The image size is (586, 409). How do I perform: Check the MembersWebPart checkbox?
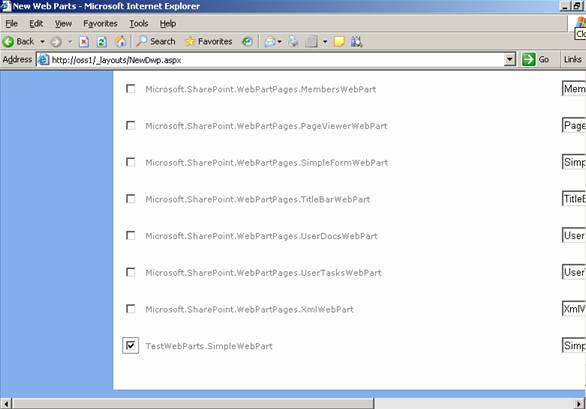point(131,89)
